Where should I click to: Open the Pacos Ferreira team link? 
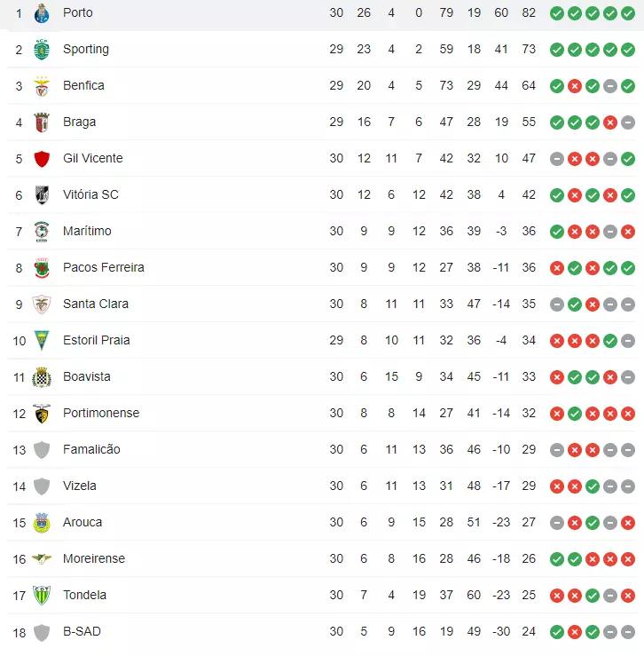(x=103, y=267)
